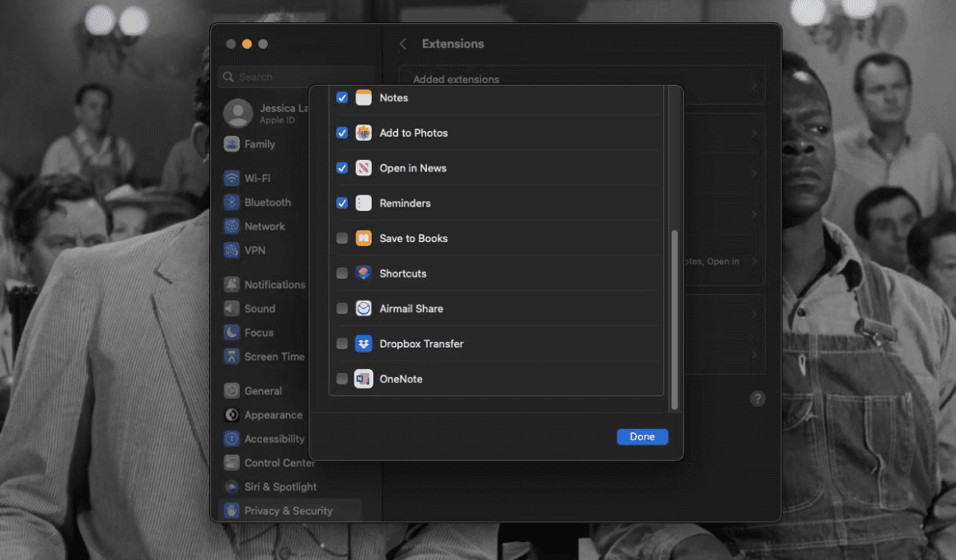Click the Notifications bell icon
This screenshot has width=956, height=560.
pyautogui.click(x=232, y=285)
